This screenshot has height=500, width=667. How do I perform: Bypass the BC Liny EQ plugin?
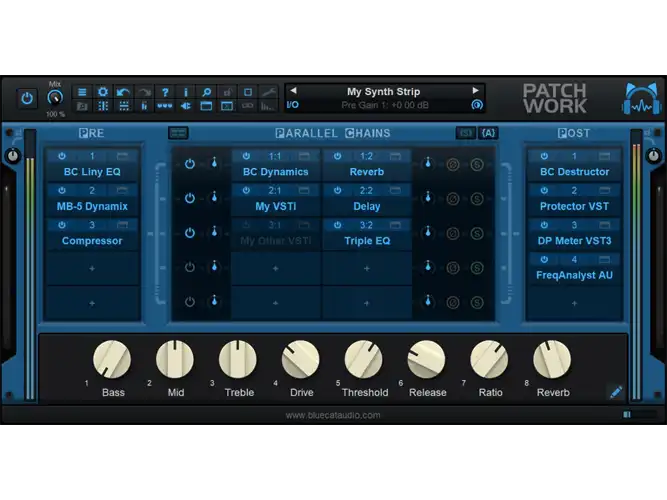click(62, 156)
